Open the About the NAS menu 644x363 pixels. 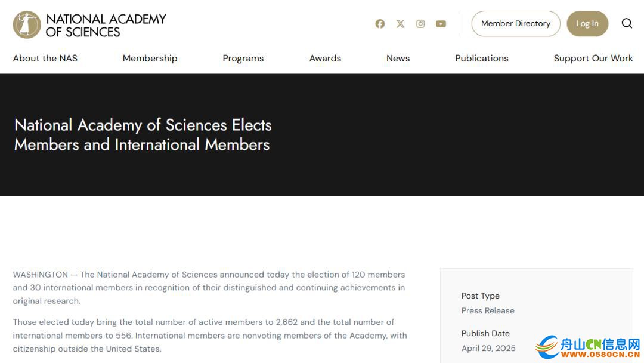[45, 59]
